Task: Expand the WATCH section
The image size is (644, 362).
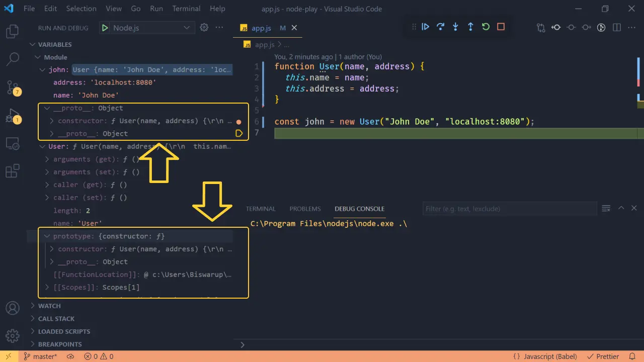Action: tap(130, 306)
